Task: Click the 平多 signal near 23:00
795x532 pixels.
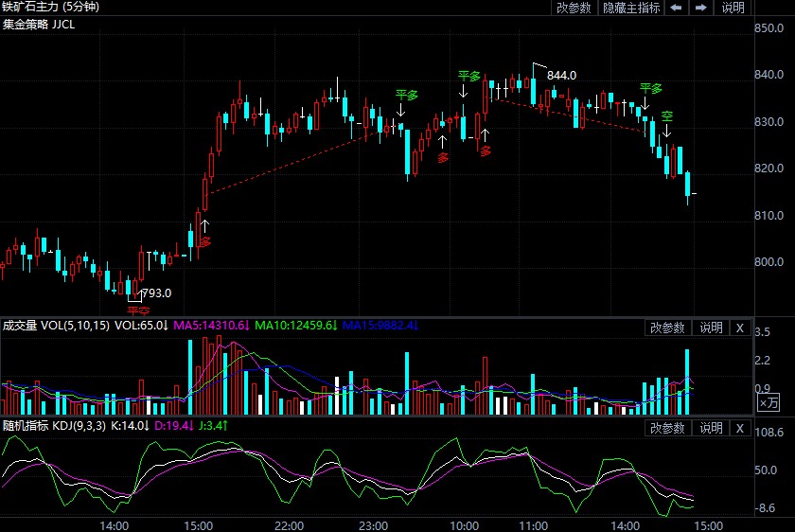Action: coord(407,95)
